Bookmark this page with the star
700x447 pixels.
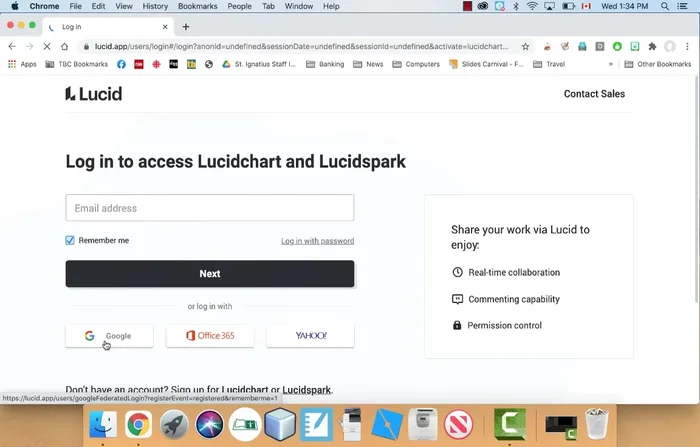pyautogui.click(x=525, y=46)
